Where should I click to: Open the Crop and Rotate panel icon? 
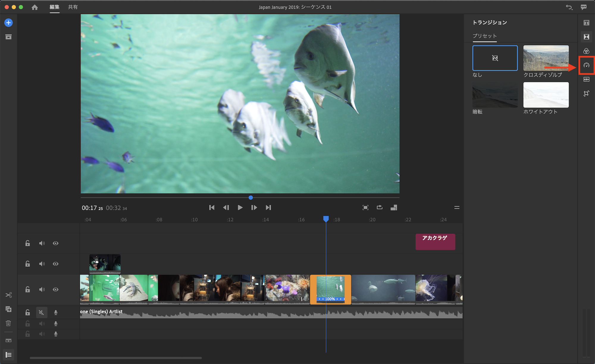pyautogui.click(x=586, y=93)
